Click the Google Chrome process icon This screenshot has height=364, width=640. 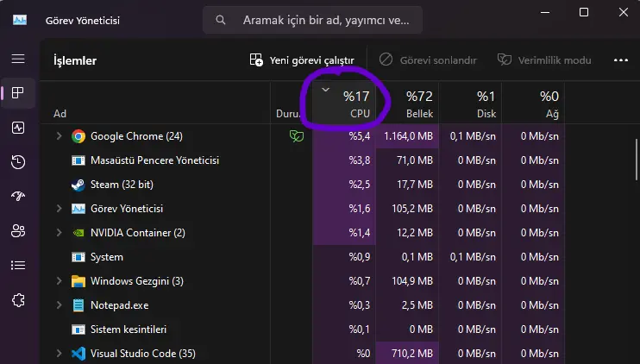pyautogui.click(x=78, y=136)
